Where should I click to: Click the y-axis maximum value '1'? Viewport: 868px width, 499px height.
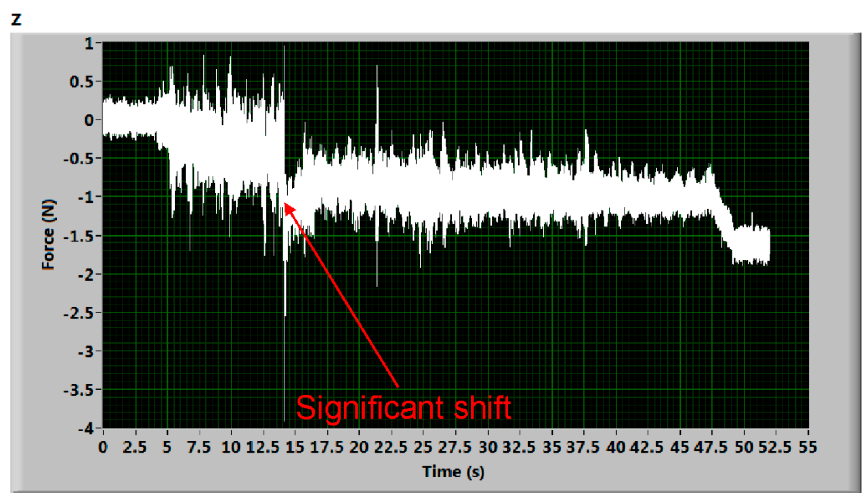[89, 44]
